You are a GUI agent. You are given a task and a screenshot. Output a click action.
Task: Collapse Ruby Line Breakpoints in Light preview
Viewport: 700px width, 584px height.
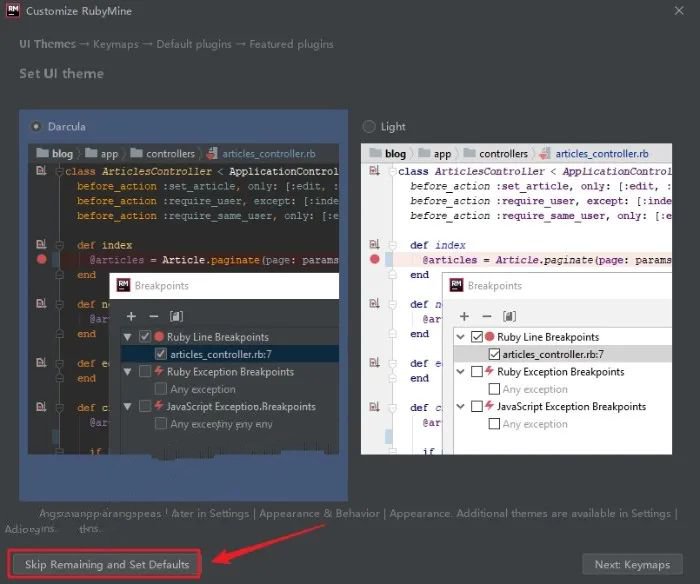(460, 337)
